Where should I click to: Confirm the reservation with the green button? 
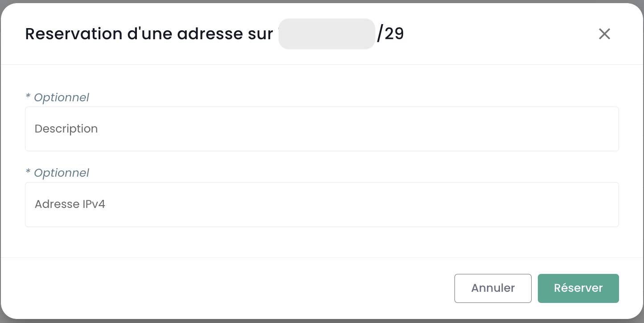tap(578, 288)
